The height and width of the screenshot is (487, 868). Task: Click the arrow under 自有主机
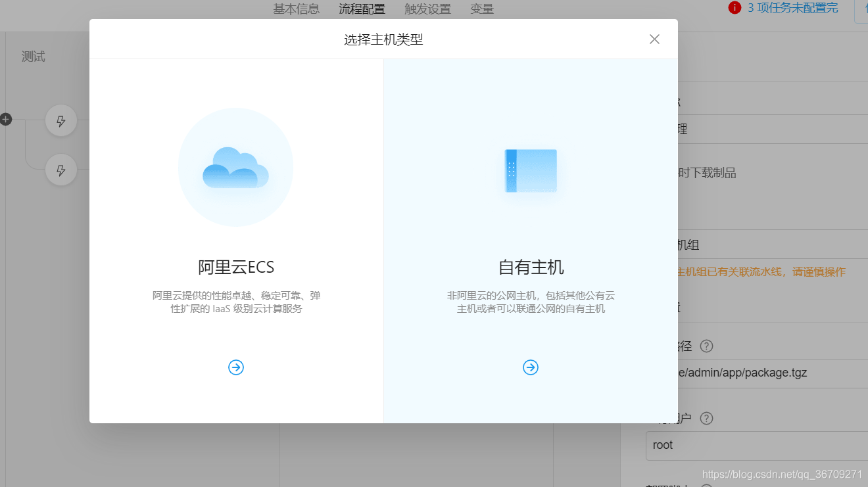(531, 367)
